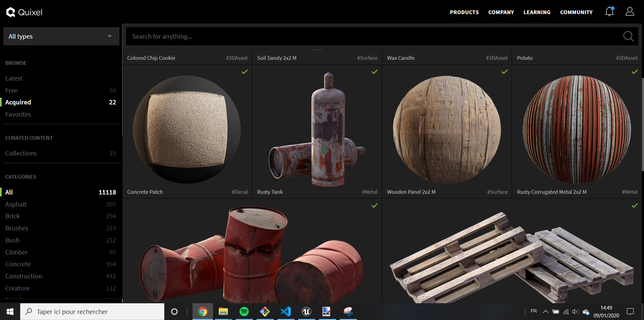Viewport: 644px width, 320px height.
Task: Focus the Search for anything field
Action: [372, 36]
